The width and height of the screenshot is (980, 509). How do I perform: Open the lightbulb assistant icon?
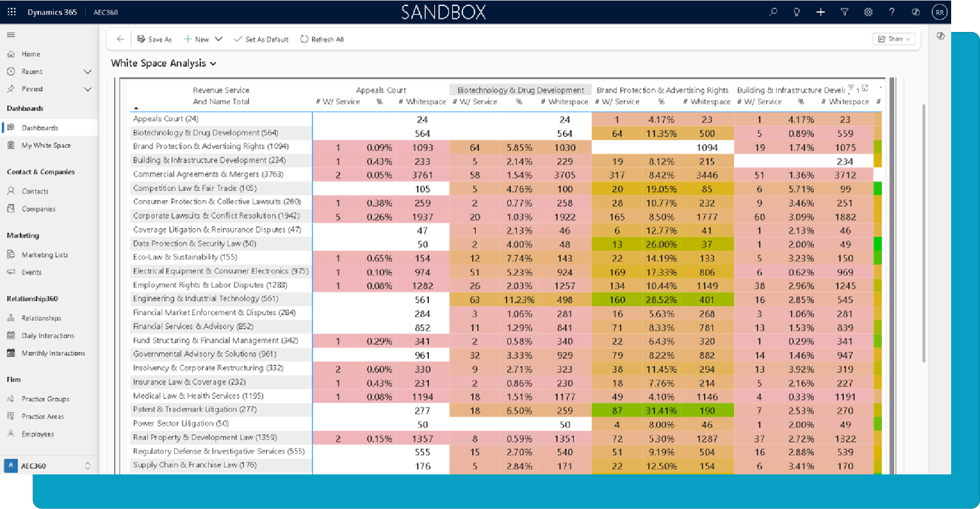(796, 12)
